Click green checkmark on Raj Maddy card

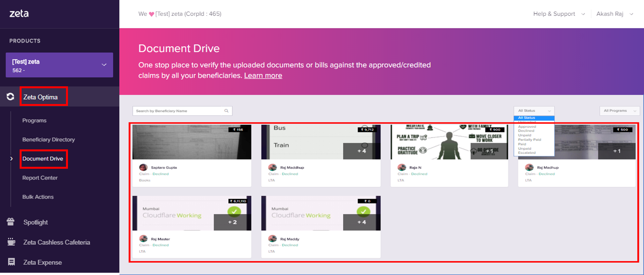tap(363, 212)
